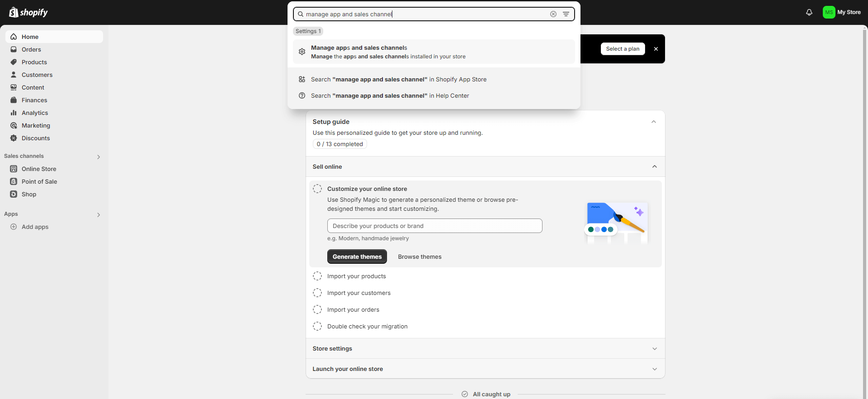
Task: Expand Launch your online store section
Action: click(x=655, y=369)
